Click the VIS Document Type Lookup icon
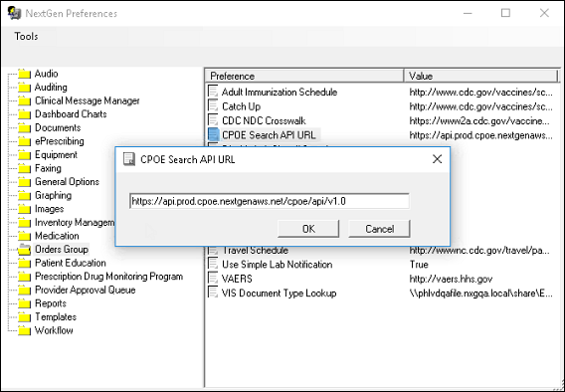Image resolution: width=565 pixels, height=392 pixels. [x=213, y=293]
